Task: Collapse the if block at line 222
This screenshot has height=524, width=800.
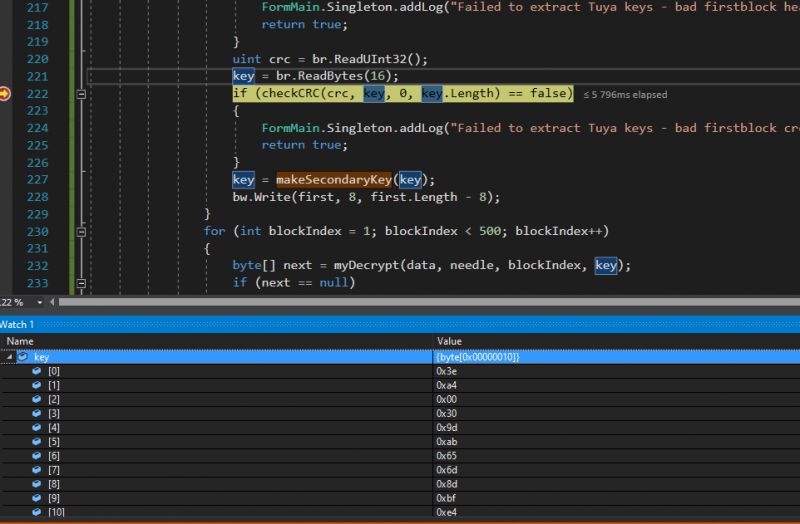Action: pos(82,94)
